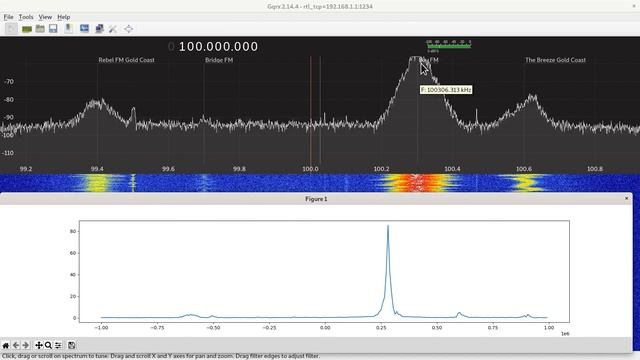The image size is (640, 360).
Task: Click the Figure 1 title bar
Action: click(x=316, y=198)
